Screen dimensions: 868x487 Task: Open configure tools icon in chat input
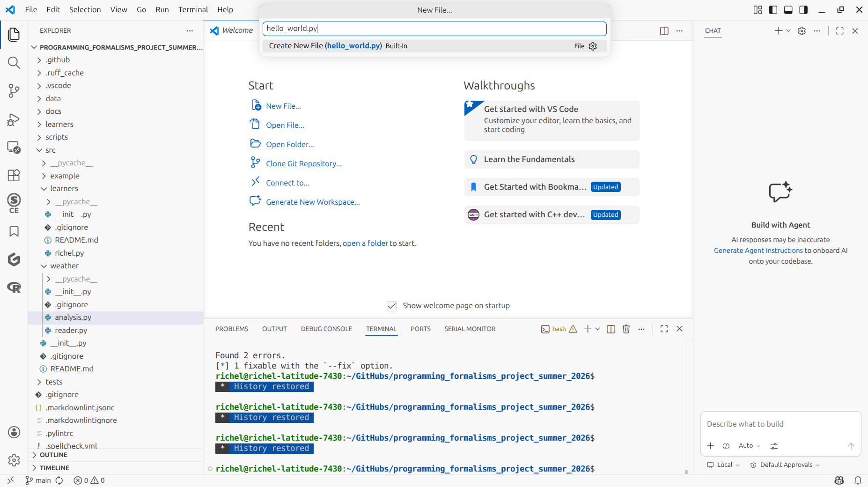(x=774, y=446)
